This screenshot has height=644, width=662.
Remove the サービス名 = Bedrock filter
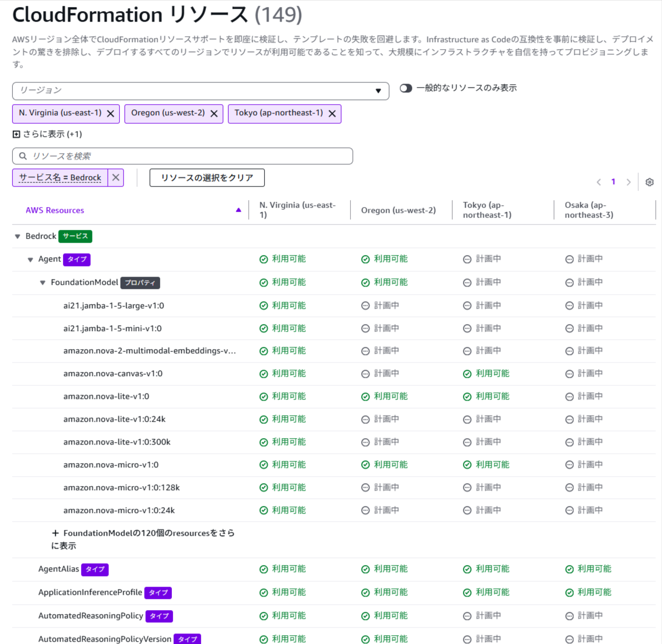[116, 177]
